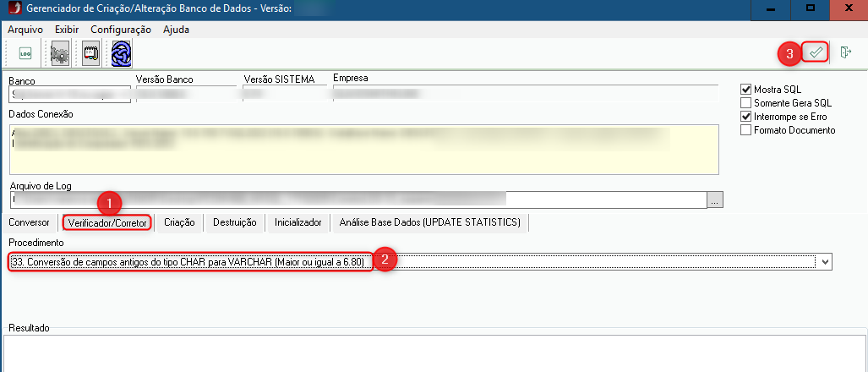Image resolution: width=868 pixels, height=372 pixels.
Task: Click the gears settings toolbar icon
Action: [x=60, y=53]
